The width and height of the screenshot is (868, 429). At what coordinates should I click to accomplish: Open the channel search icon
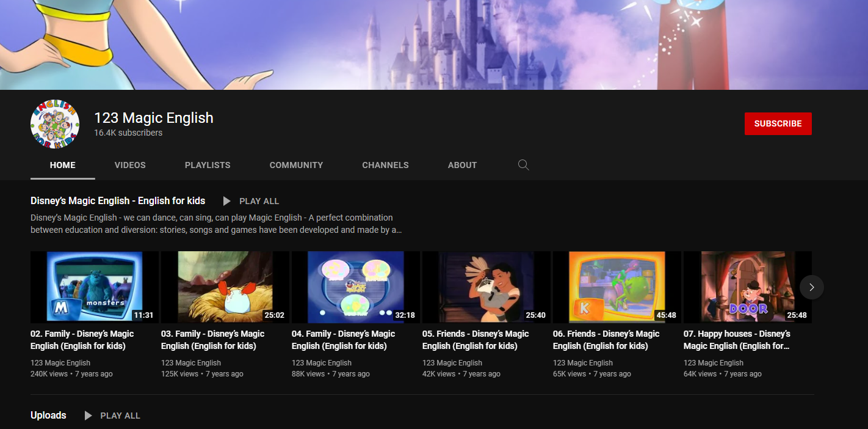click(523, 164)
